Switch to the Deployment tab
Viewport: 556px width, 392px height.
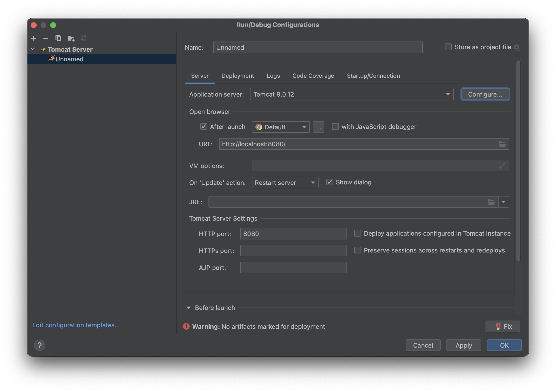pyautogui.click(x=237, y=76)
